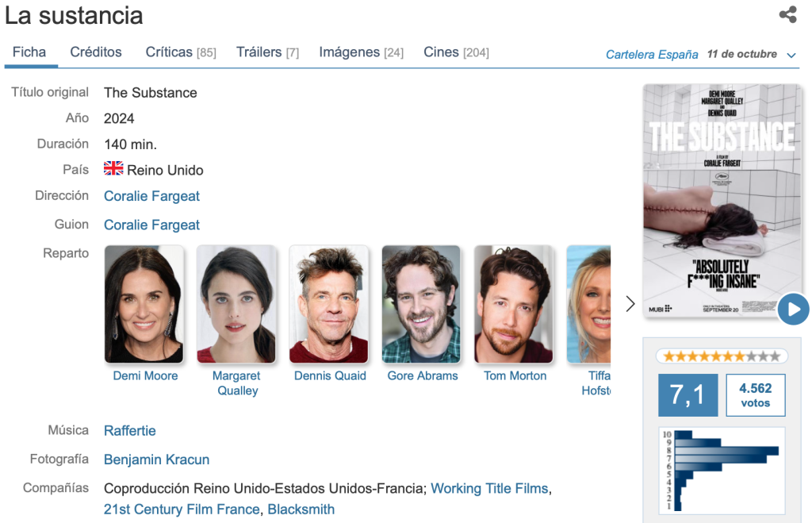The height and width of the screenshot is (523, 812).
Task: Click The Substance movie poster
Action: [722, 201]
